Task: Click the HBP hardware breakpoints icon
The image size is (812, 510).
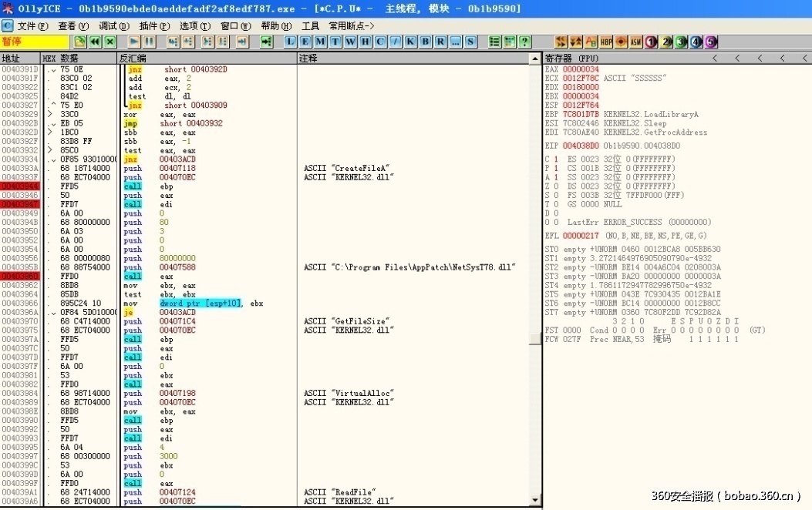Action: (606, 42)
